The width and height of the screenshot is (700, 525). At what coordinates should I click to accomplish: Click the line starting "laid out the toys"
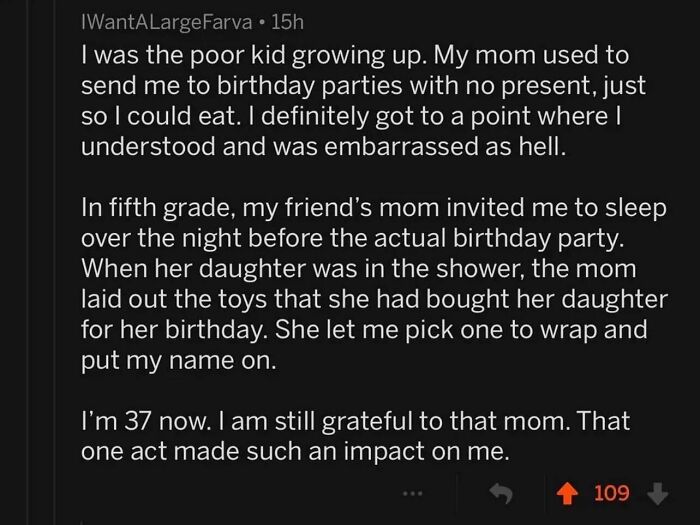point(375,300)
